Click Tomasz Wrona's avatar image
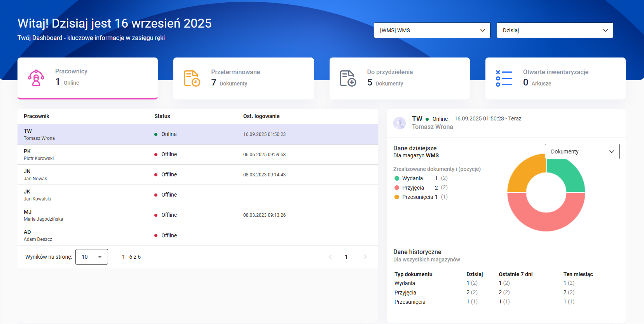Viewport: 644px width, 324px height. click(x=400, y=123)
